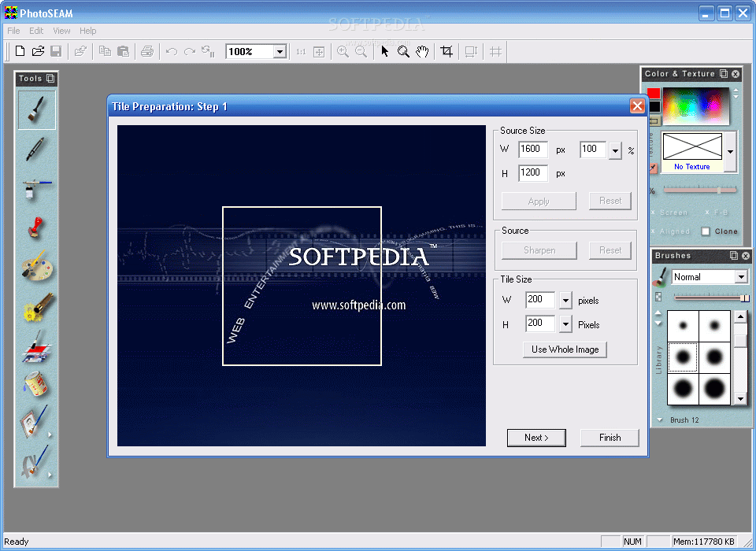
Task: Click the brush size slider
Action: coord(711,298)
